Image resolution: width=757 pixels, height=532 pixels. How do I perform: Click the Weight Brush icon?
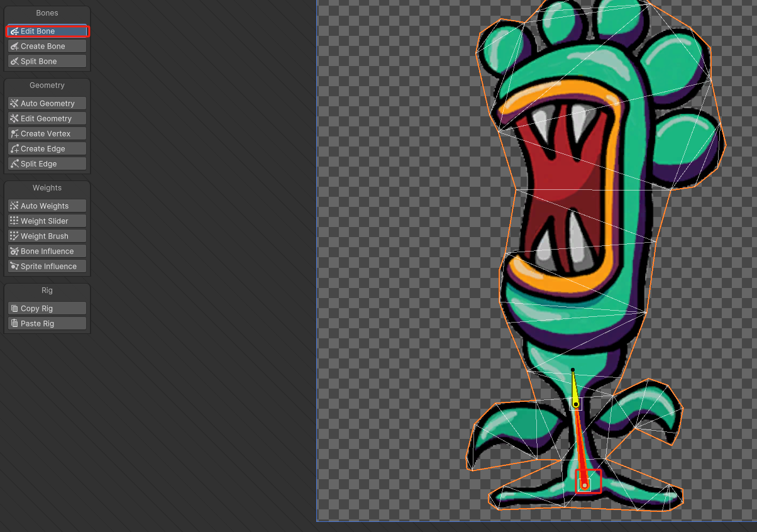coord(14,236)
